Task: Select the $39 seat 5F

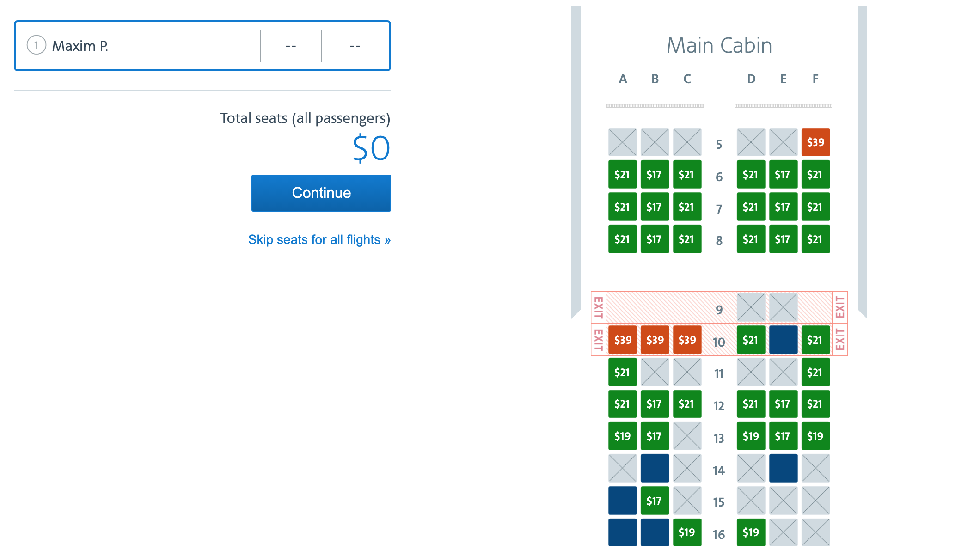Action: click(815, 142)
